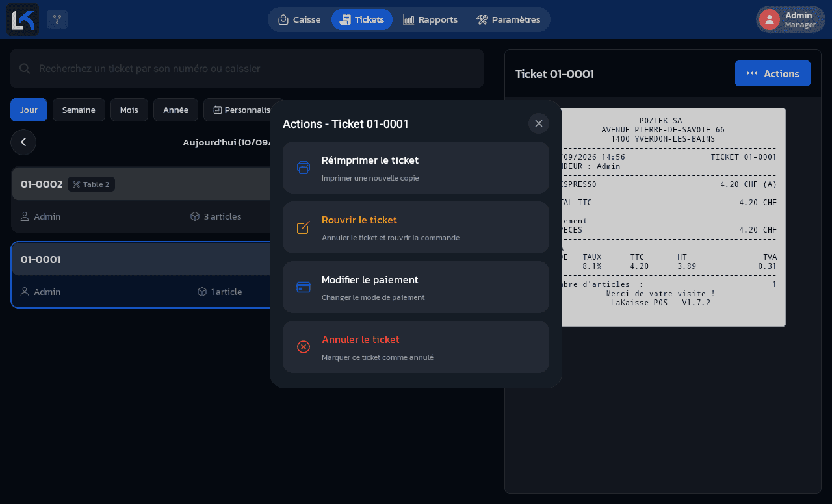
Task: Open the Rapports tab
Action: coord(430,19)
